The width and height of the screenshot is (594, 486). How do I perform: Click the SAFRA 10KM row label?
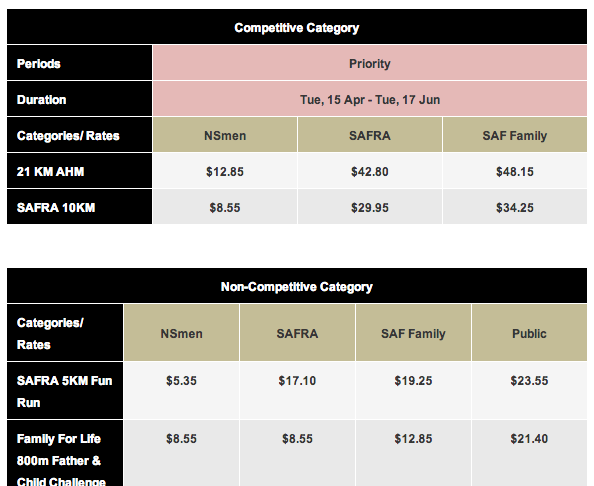[56, 208]
